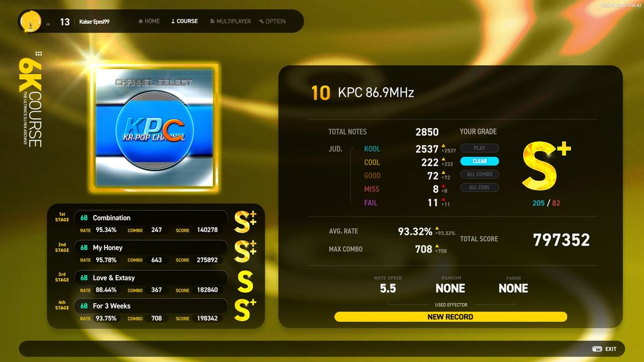Click the COOL judgment count 222
The image size is (644, 362).
430,163
